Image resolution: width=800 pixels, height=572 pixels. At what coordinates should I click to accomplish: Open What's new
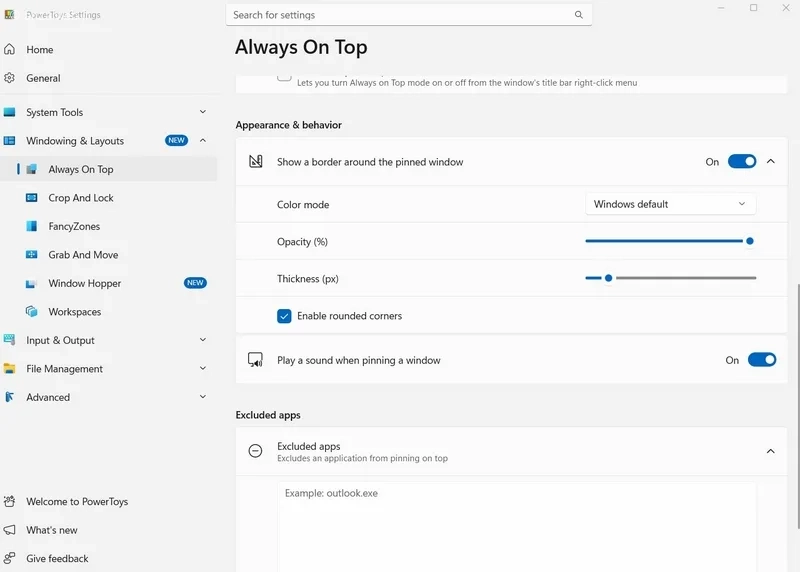tap(108, 530)
